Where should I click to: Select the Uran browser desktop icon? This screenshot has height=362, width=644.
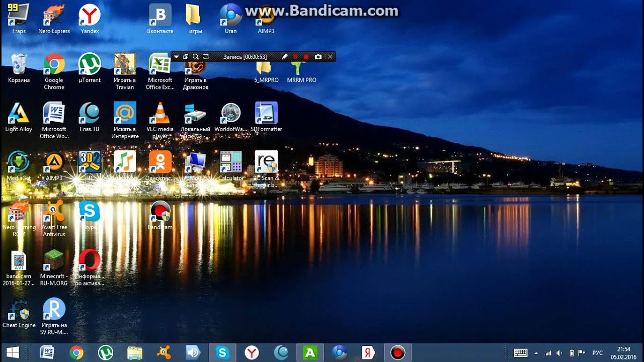(x=230, y=19)
